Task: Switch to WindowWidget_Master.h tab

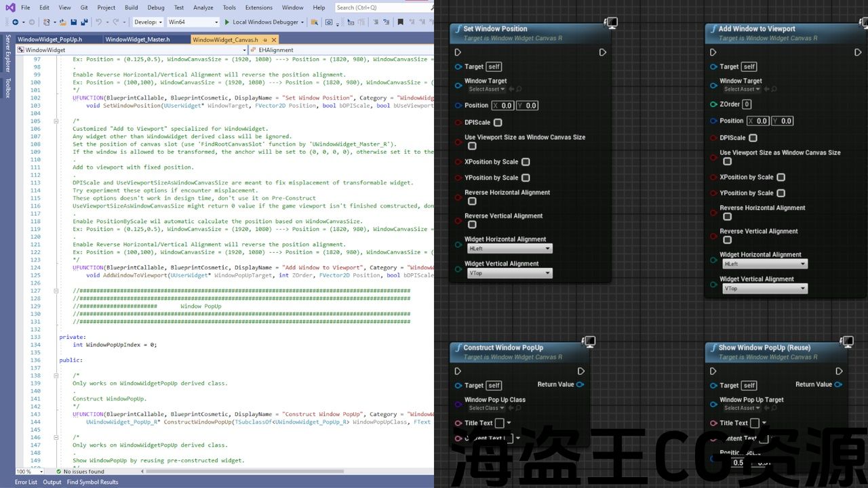Action: (138, 39)
